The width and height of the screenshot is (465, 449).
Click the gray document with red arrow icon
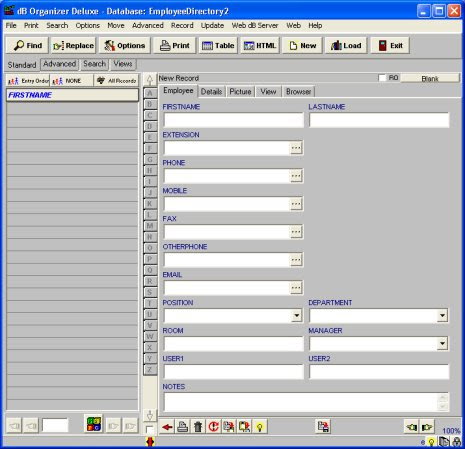229,427
